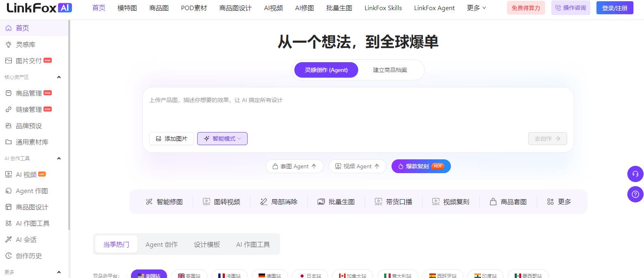Select the 灵感创作 (Agent) mode toggle
This screenshot has width=644, height=278.
326,70
